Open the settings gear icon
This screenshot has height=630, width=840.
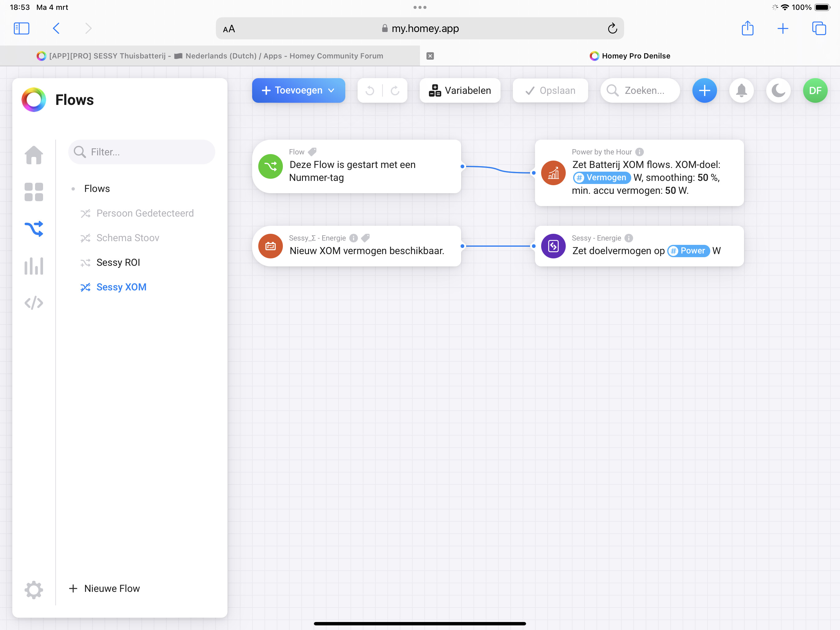point(34,590)
